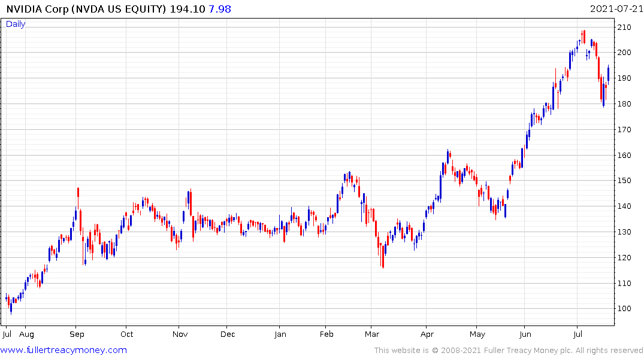
Task: Click the 150 price axis label
Action: [x=624, y=181]
